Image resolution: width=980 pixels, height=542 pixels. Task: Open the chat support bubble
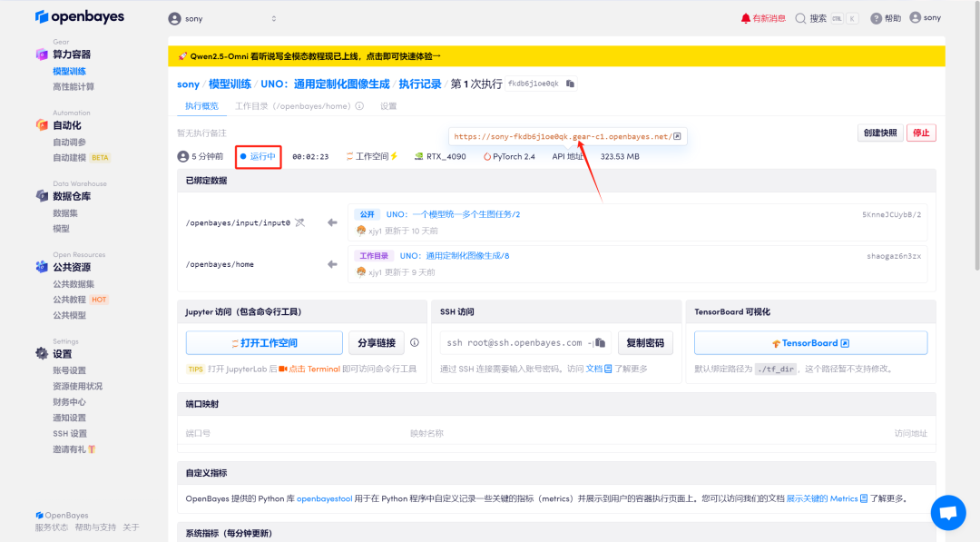click(x=948, y=513)
